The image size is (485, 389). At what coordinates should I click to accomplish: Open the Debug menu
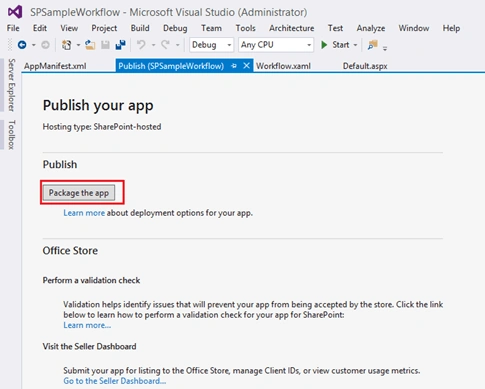(175, 28)
